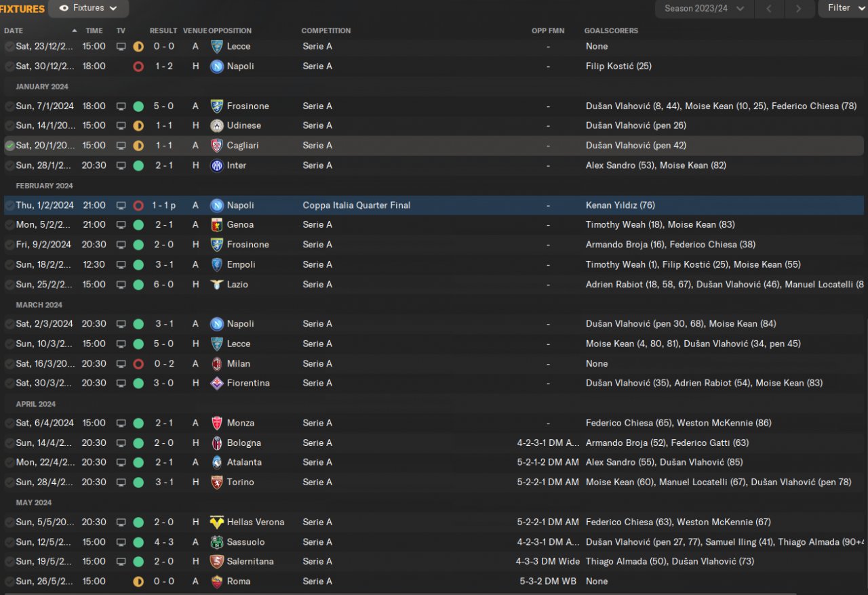868x595 pixels.
Task: Click the Roma club badge
Action: (217, 581)
